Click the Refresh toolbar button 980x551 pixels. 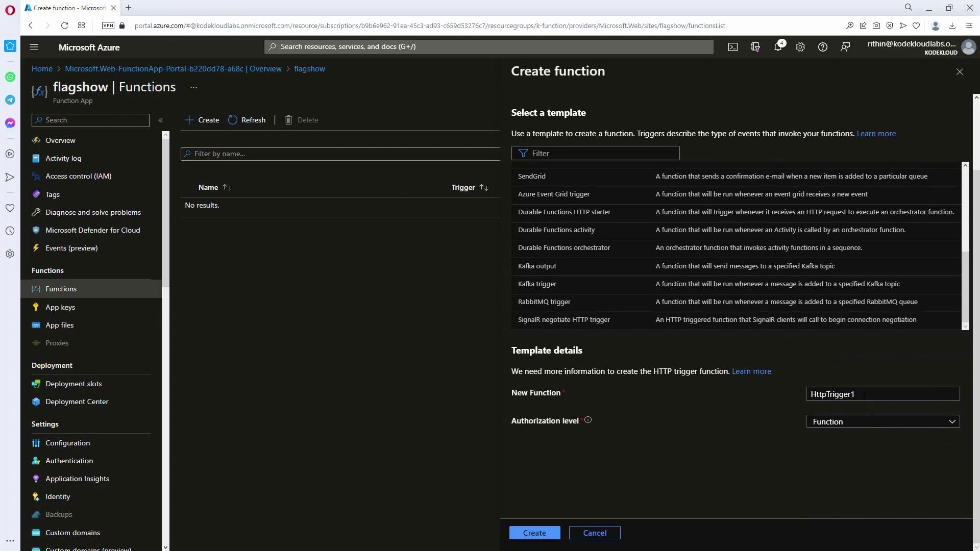(247, 120)
